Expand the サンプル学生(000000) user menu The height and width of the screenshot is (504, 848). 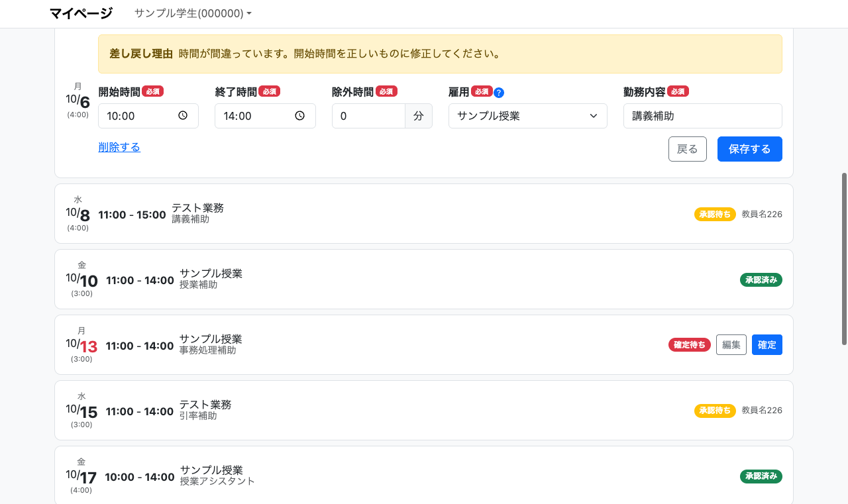193,13
